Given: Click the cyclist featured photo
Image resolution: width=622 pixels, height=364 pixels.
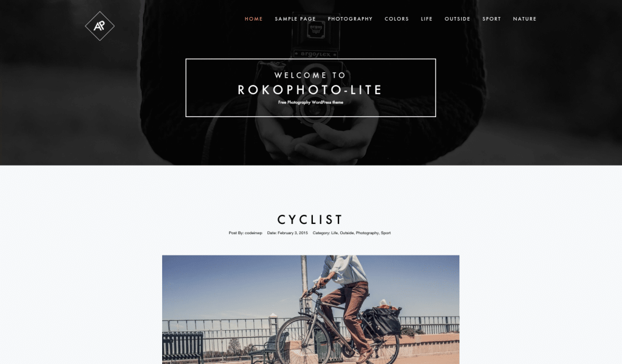Looking at the screenshot, I should [310, 309].
